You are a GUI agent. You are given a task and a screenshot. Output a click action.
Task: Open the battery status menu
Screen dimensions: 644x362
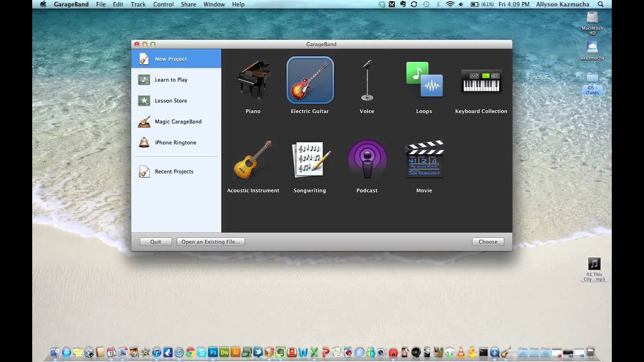pos(482,4)
